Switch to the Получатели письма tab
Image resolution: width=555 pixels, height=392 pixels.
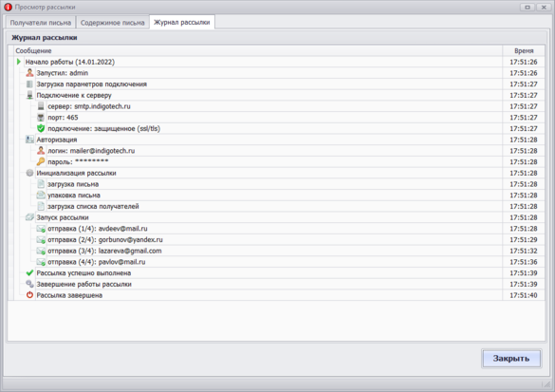pos(41,23)
